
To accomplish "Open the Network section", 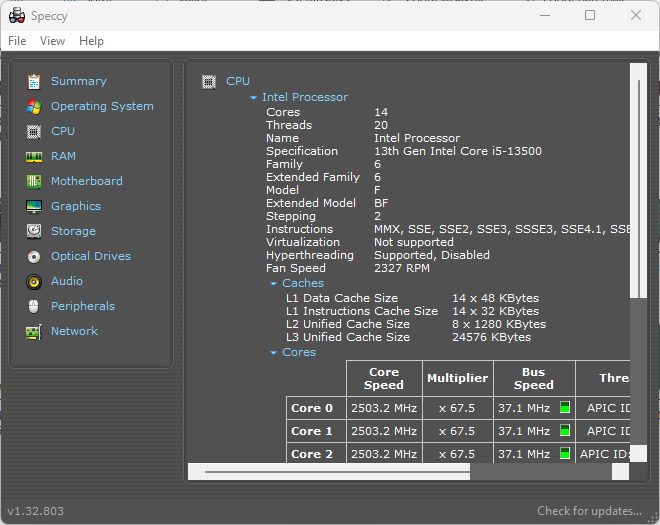I will coord(75,331).
